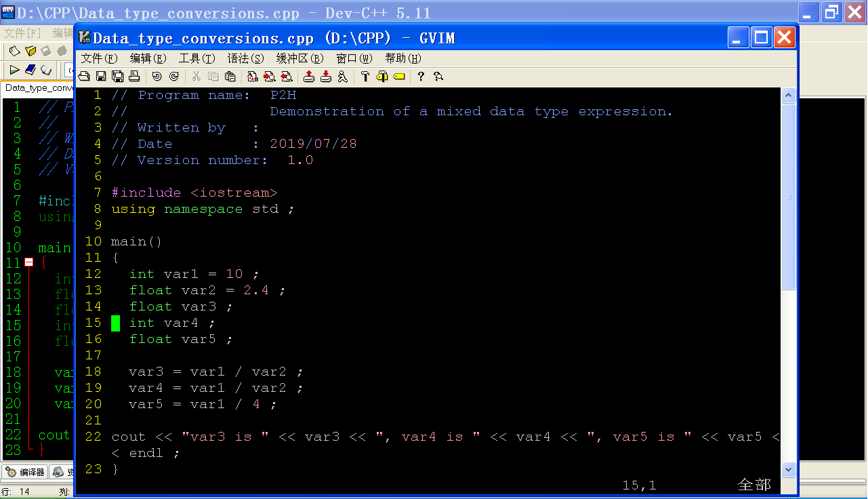Click the blue book icon in Dev-C++ toolbar
The height and width of the screenshot is (499, 868).
click(x=30, y=70)
